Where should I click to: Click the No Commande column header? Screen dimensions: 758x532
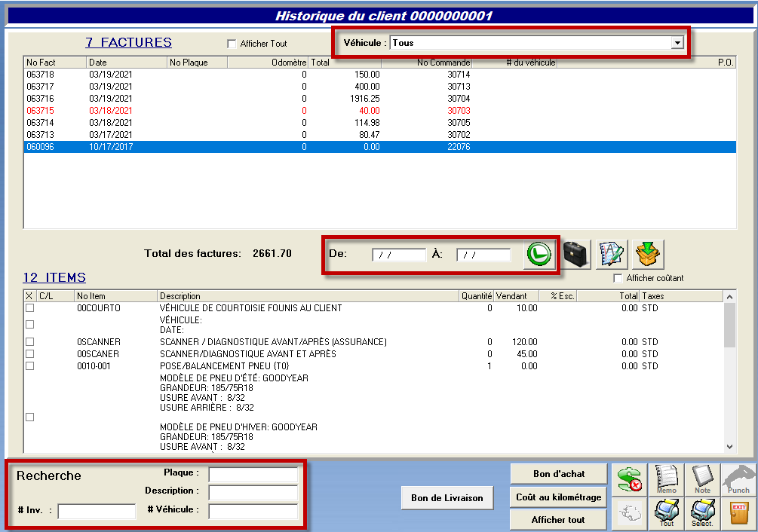point(426,63)
